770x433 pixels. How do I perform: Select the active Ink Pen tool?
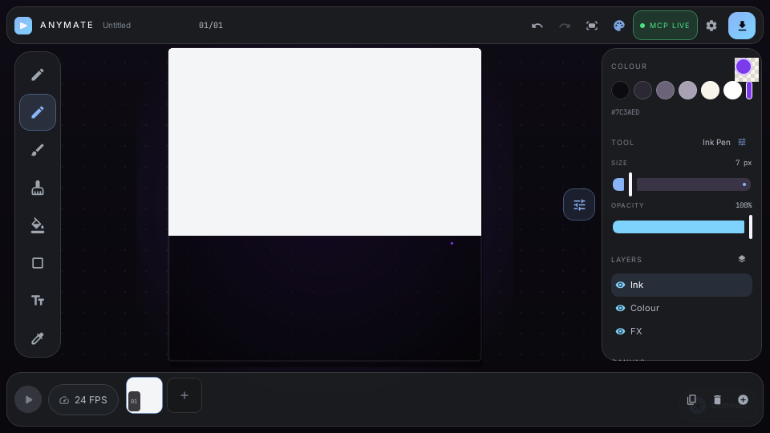[37, 112]
